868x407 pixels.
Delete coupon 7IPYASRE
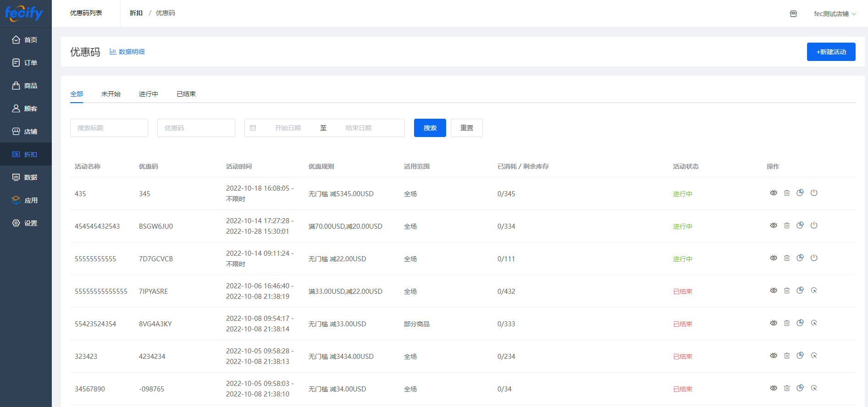coord(787,291)
